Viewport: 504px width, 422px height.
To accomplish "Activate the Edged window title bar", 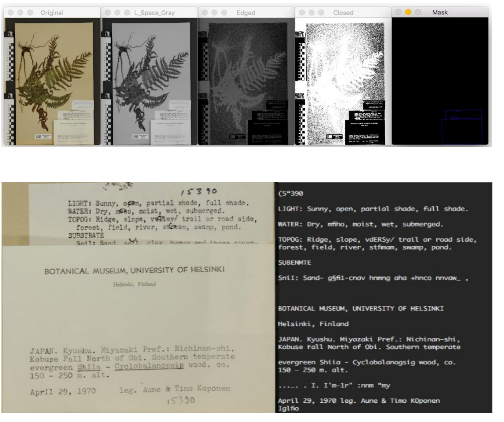I will click(246, 12).
